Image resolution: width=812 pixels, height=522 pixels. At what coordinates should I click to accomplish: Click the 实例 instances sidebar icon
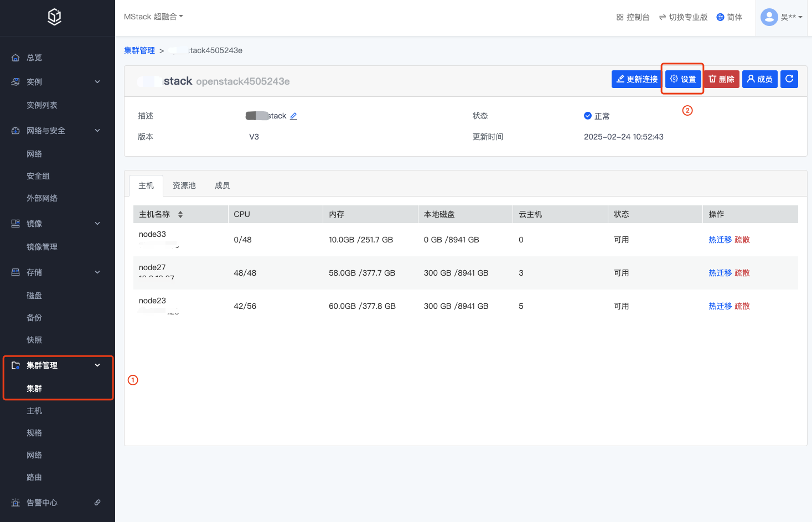pyautogui.click(x=15, y=82)
